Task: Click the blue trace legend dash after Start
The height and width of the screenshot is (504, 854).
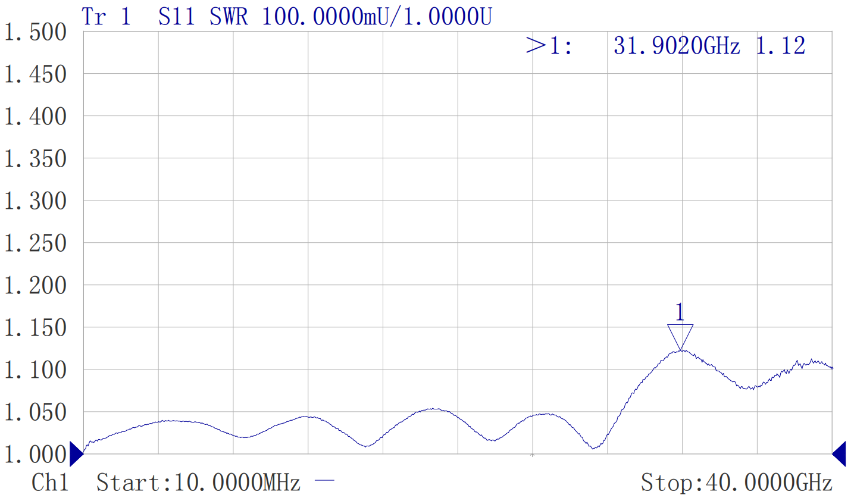Action: pyautogui.click(x=324, y=481)
